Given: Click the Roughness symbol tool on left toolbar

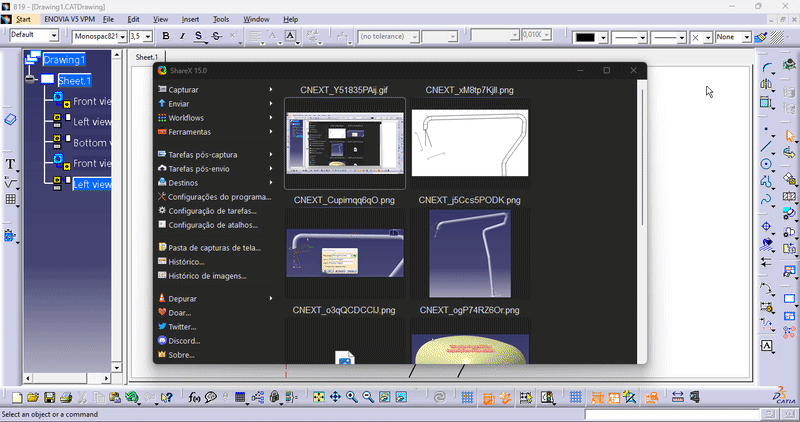Looking at the screenshot, I should (10, 182).
